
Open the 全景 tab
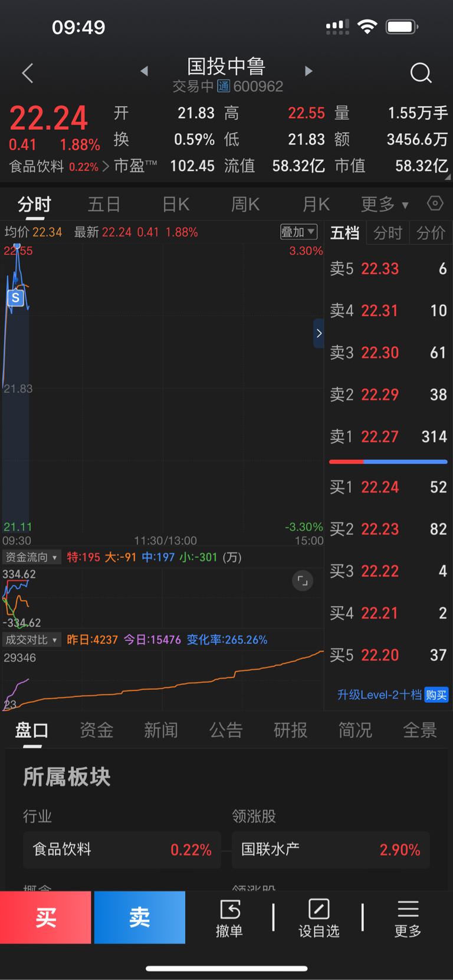pyautogui.click(x=420, y=731)
